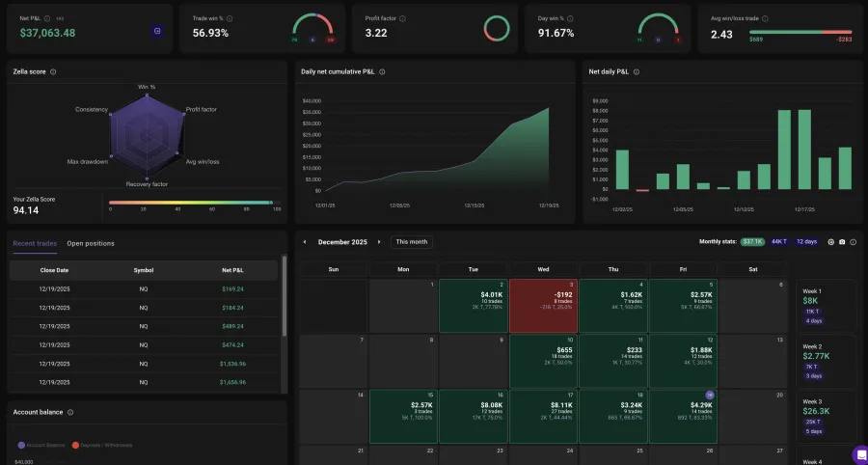The image size is (868, 465).
Task: Click the calendar camera screenshot icon
Action: [x=842, y=242]
